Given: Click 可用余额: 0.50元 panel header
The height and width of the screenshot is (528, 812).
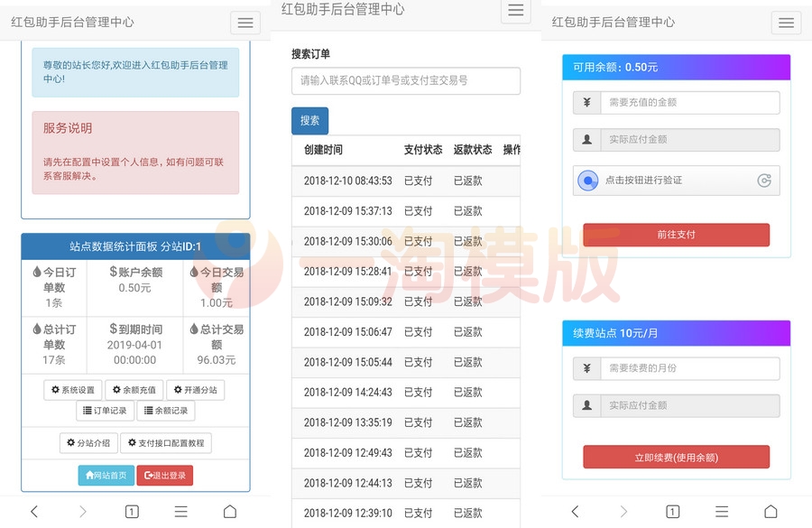Looking at the screenshot, I should [677, 68].
